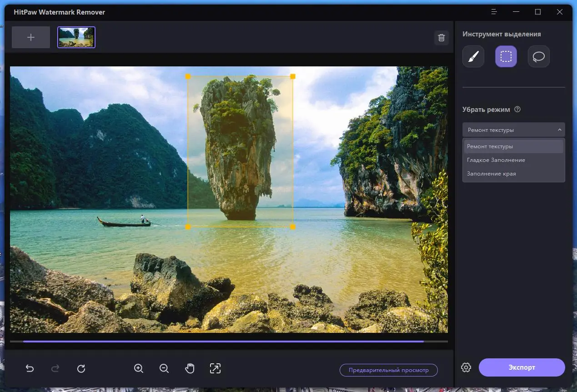
Task: Click the reset rotate icon
Action: 81,369
